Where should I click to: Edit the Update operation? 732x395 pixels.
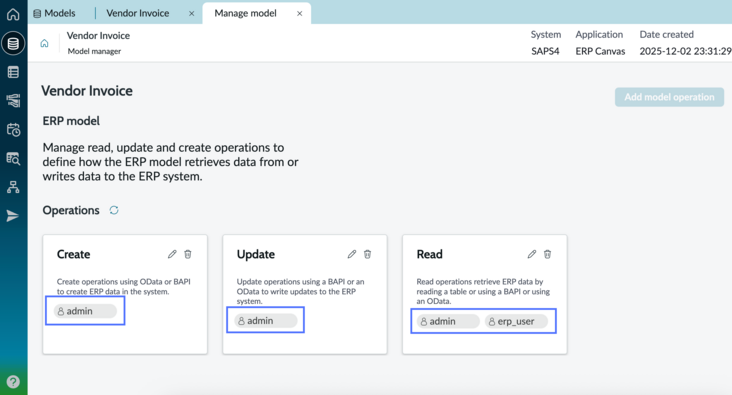(x=352, y=254)
